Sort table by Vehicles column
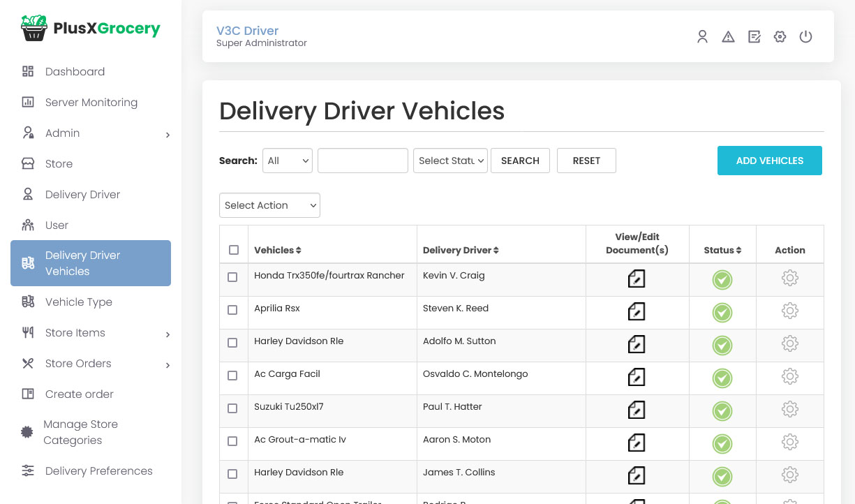This screenshot has height=504, width=855. tap(278, 250)
